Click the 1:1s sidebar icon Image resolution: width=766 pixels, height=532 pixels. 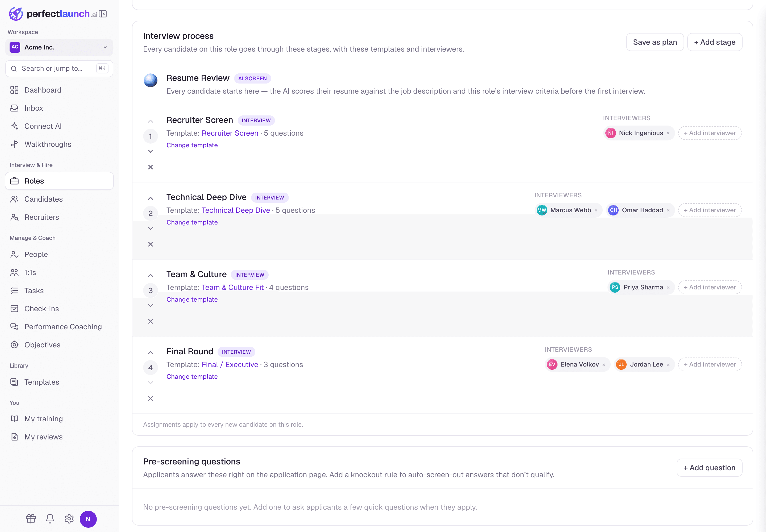tap(14, 273)
